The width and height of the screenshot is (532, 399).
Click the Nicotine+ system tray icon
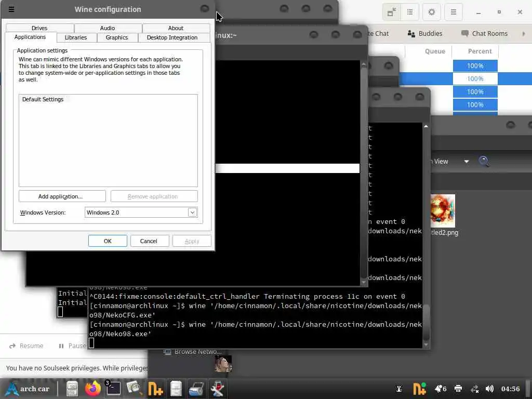[x=419, y=389]
